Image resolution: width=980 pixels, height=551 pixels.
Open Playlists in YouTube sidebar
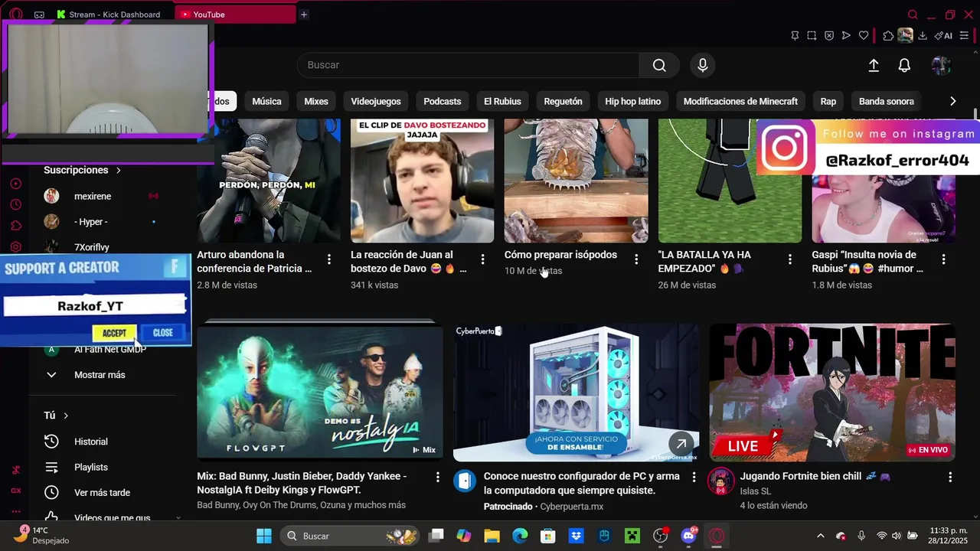(x=90, y=468)
